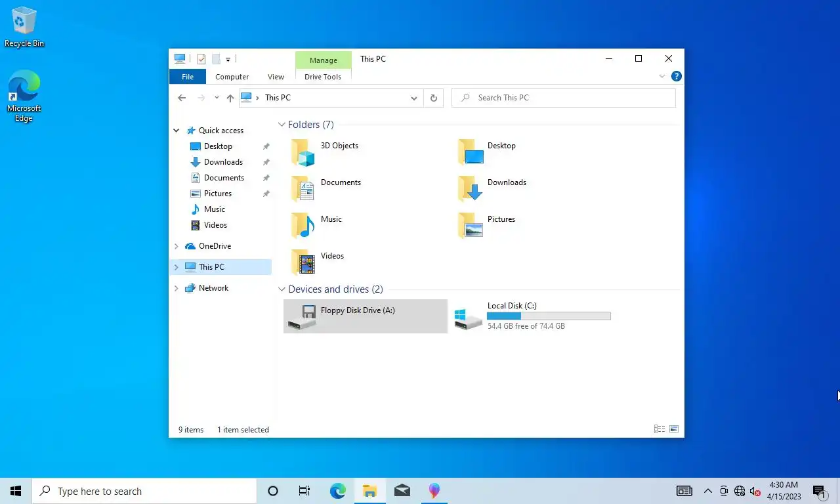The height and width of the screenshot is (504, 840).
Task: Go back with the Back arrow
Action: [182, 98]
